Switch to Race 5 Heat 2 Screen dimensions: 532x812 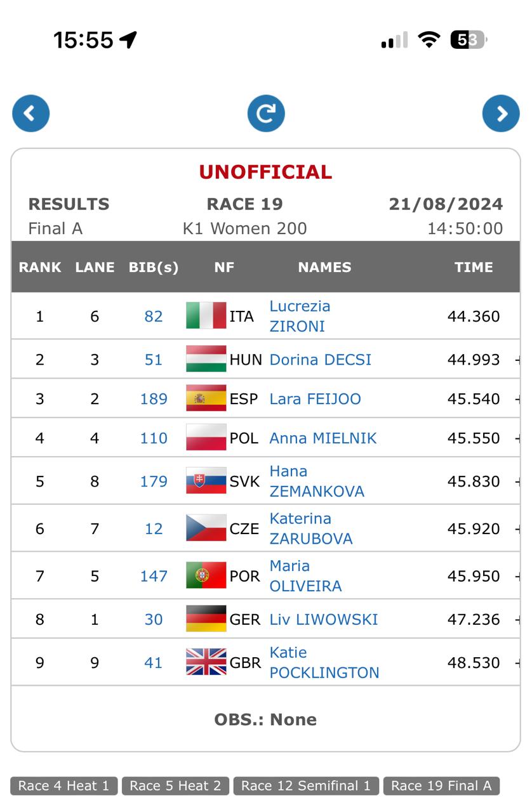click(x=175, y=786)
